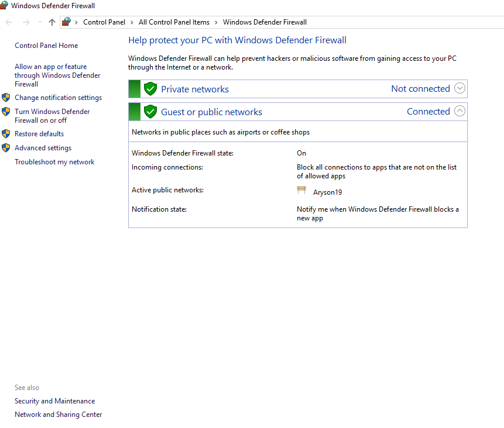The height and width of the screenshot is (428, 504).
Task: Click Notify me when Firewall blocks text
Action: tap(378, 213)
